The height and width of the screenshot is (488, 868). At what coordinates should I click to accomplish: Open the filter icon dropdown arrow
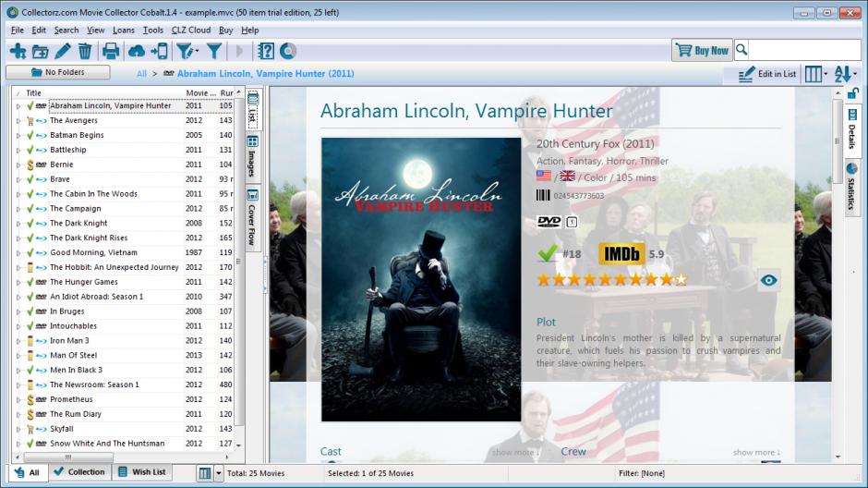[x=197, y=52]
